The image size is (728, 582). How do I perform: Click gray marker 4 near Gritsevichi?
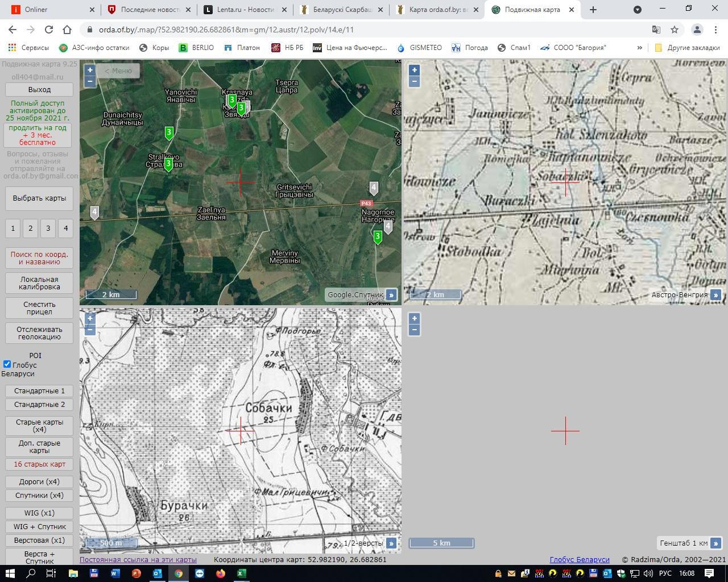coord(374,188)
